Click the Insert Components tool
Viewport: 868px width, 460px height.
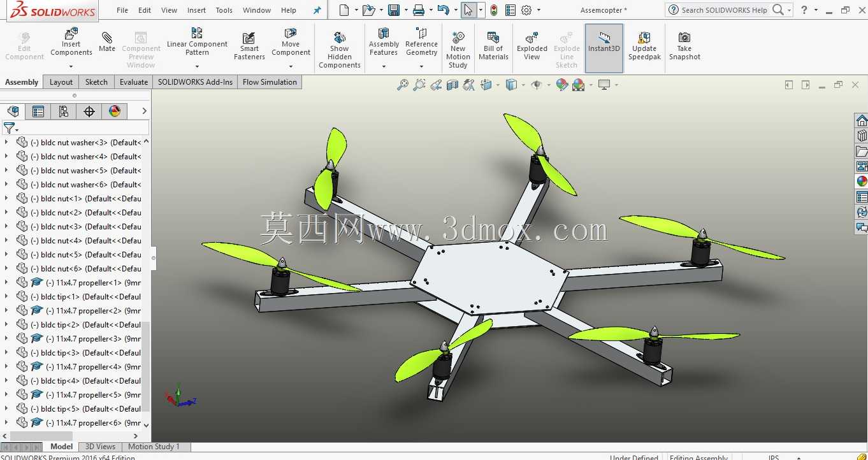[71, 41]
